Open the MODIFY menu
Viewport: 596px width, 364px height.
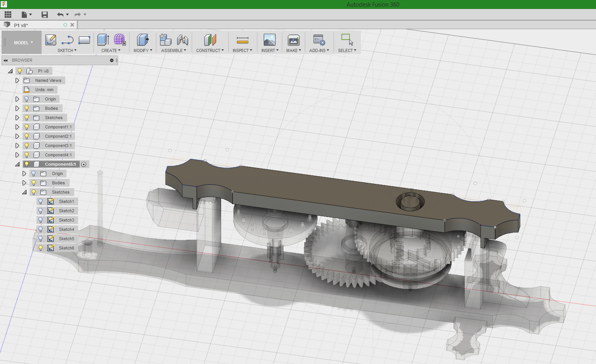pos(143,50)
